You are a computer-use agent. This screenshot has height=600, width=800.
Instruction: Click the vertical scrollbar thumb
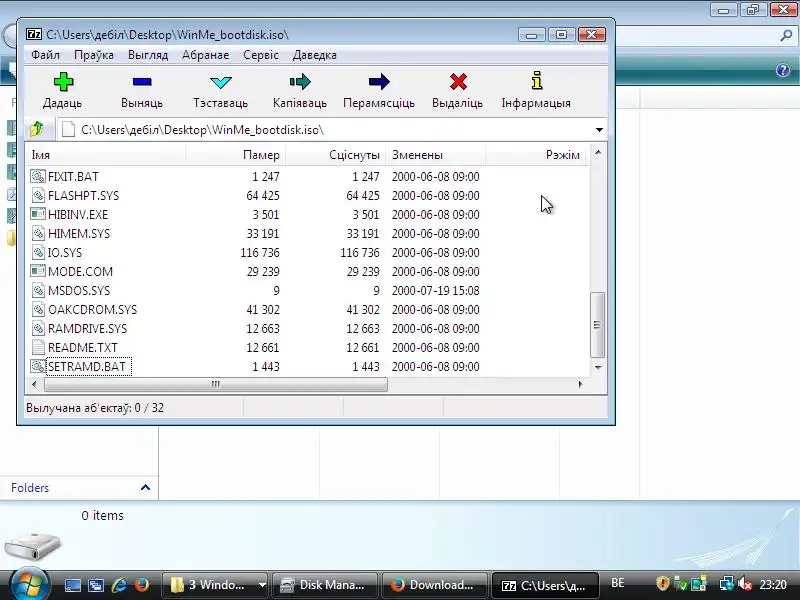click(x=597, y=324)
